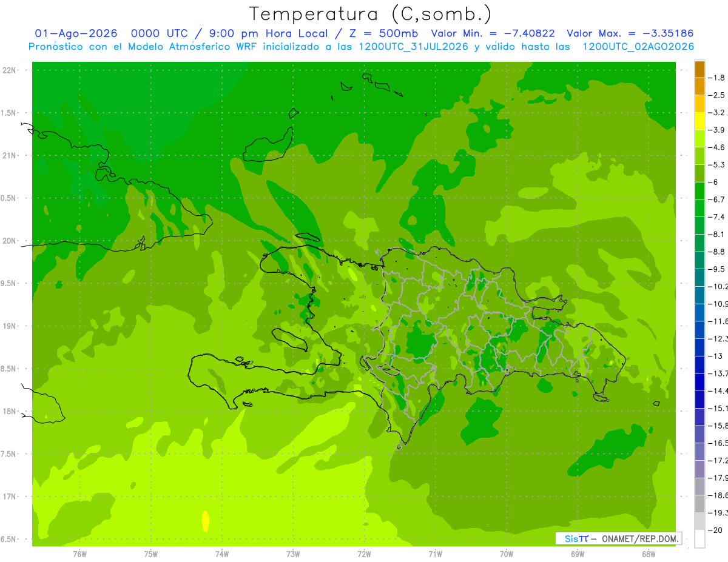Click the "-13" colorbar value
Screen dimensions: 728x562
(715, 356)
